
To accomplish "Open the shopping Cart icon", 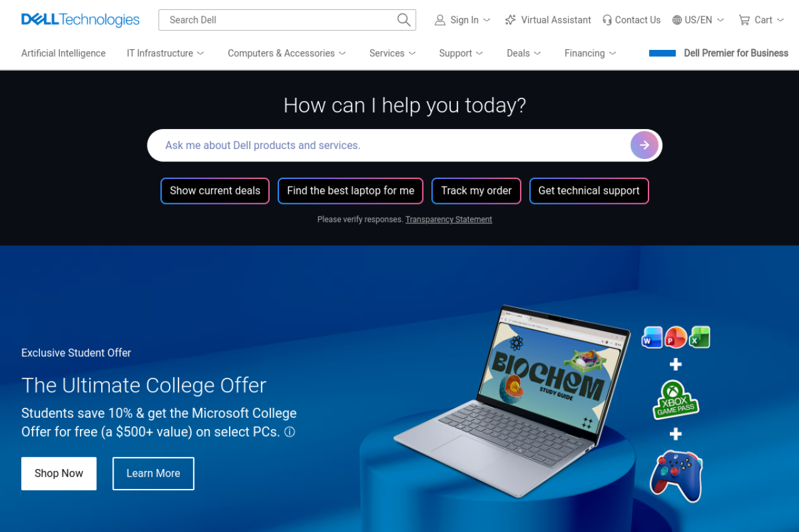I will 744,20.
